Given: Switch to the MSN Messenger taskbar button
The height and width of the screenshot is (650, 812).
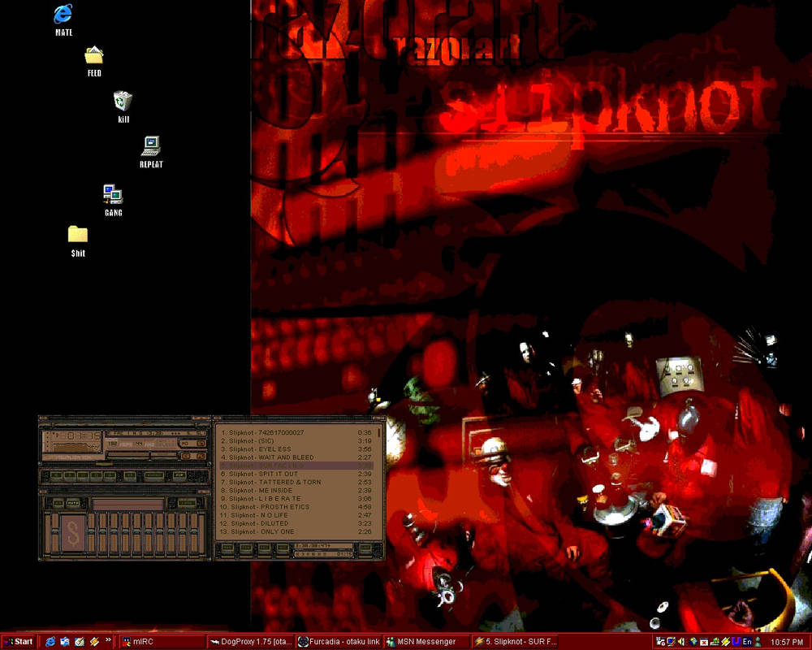Looking at the screenshot, I should 427,642.
